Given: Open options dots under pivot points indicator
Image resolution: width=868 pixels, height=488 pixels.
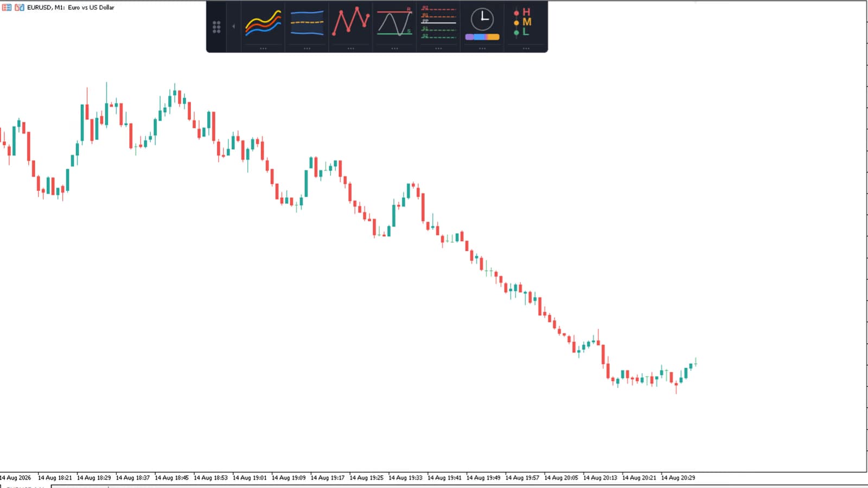Looking at the screenshot, I should tap(438, 48).
